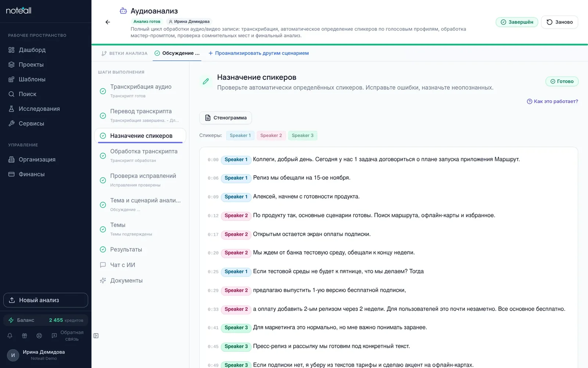Image resolution: width=588 pixels, height=368 pixels.
Task: Open the Стенограмма button
Action: 226,118
